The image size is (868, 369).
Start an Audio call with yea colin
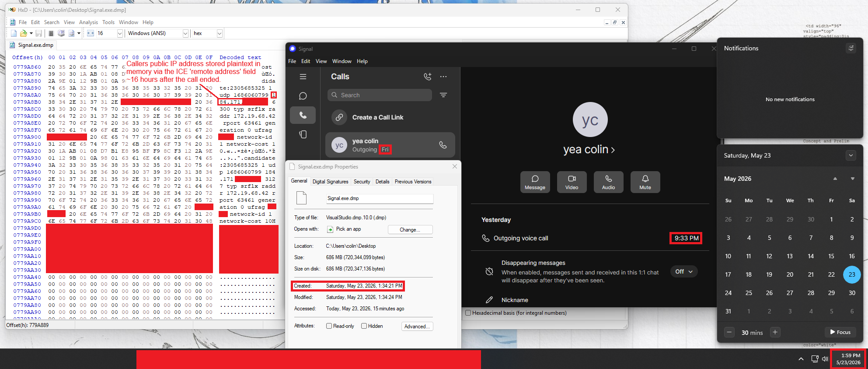(x=608, y=182)
